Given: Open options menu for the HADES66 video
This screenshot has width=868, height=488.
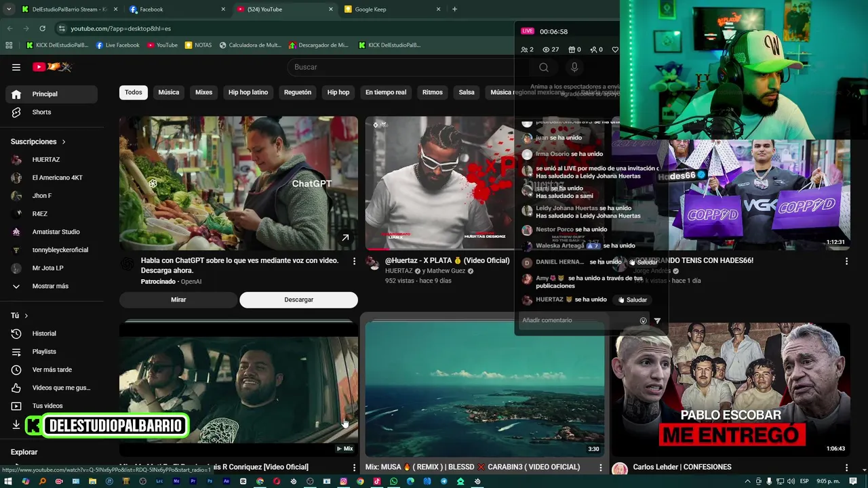Looking at the screenshot, I should point(846,261).
